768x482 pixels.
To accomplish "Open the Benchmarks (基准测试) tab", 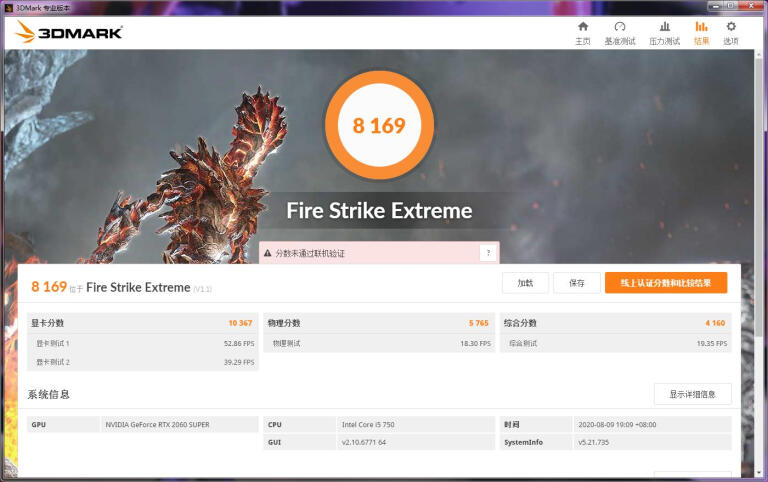I will coord(620,33).
